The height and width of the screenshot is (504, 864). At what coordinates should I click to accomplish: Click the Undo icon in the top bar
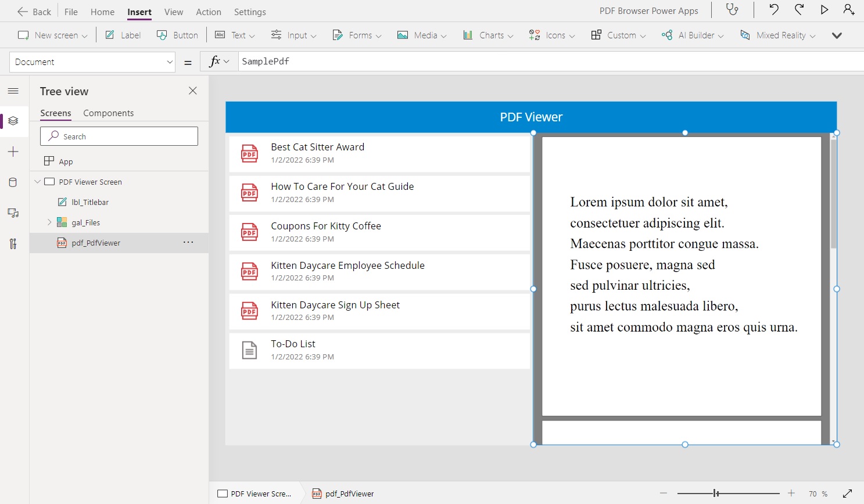pyautogui.click(x=773, y=10)
